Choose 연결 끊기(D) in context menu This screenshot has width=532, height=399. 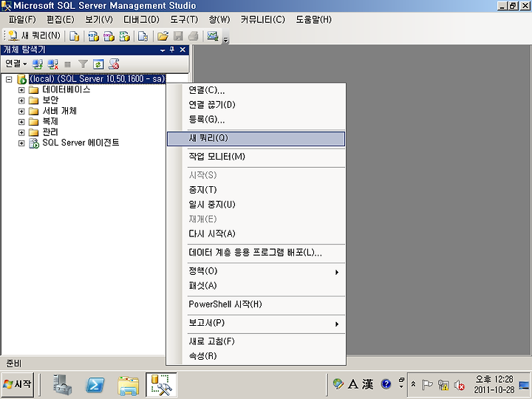256,105
